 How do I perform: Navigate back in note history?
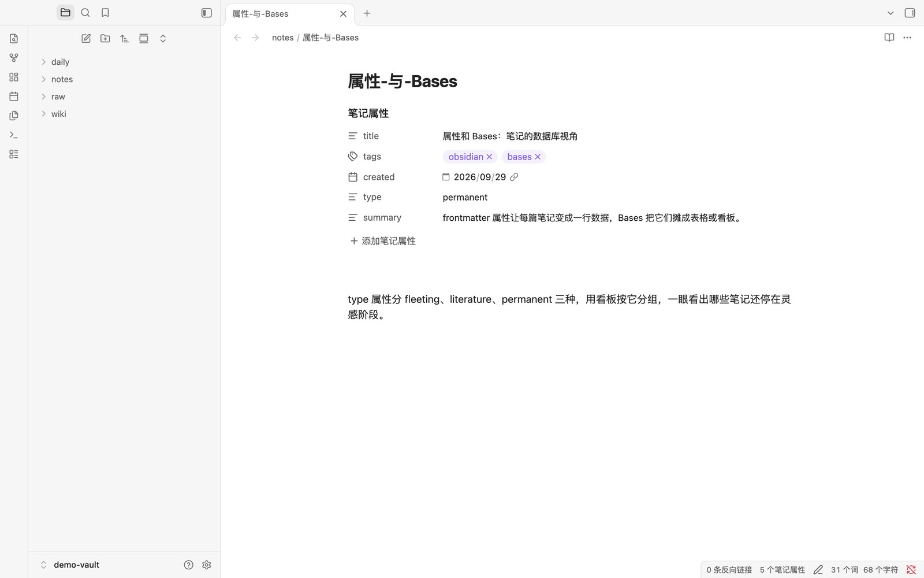tap(237, 38)
